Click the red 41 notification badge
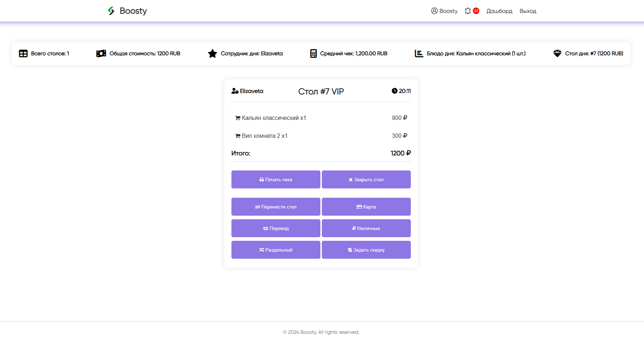The image size is (644, 342). click(476, 11)
